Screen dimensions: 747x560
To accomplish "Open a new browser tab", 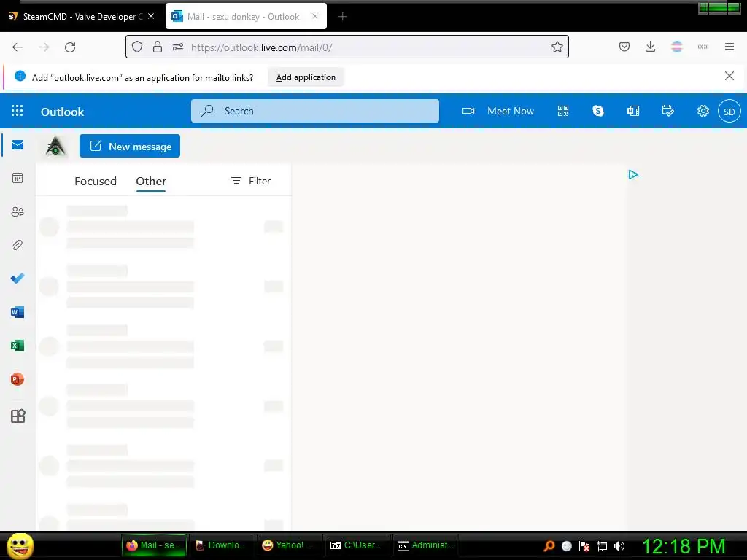I will point(342,17).
